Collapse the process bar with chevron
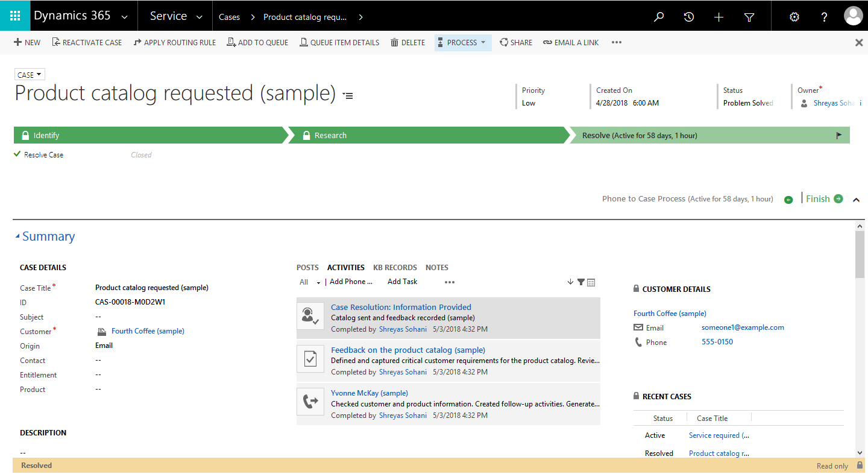This screenshot has width=868, height=474. tap(856, 200)
